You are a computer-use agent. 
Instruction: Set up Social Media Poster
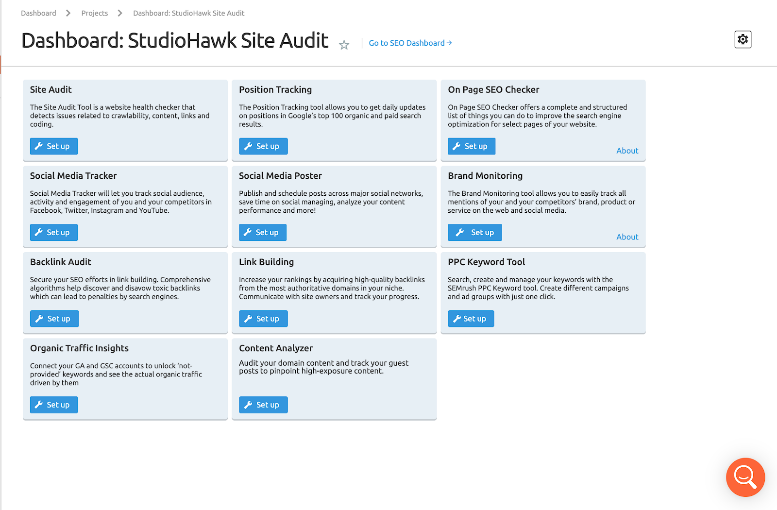[263, 232]
